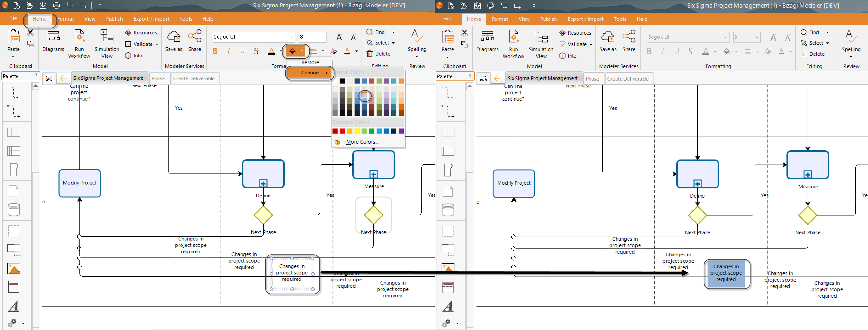The width and height of the screenshot is (868, 330).
Task: Click Spelling icon in left window
Action: point(417,36)
